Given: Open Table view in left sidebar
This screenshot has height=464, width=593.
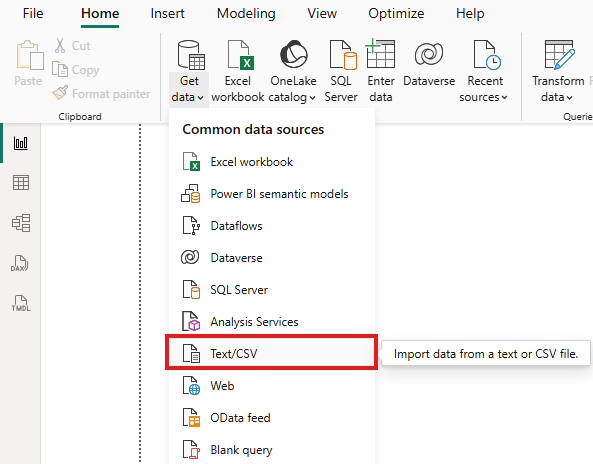Looking at the screenshot, I should click(21, 183).
